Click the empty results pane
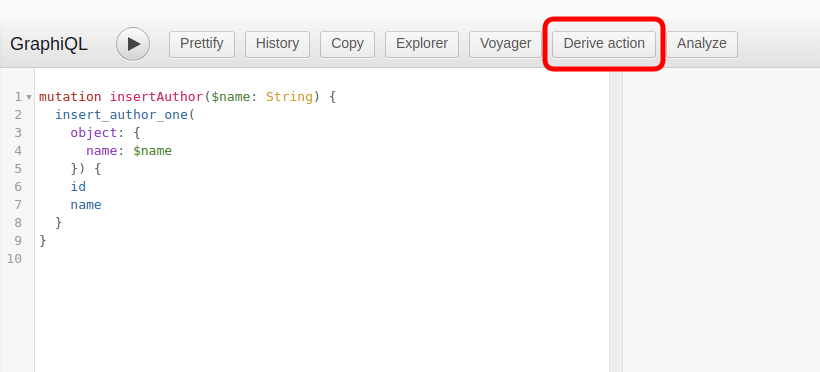This screenshot has width=820, height=372. 721,220
